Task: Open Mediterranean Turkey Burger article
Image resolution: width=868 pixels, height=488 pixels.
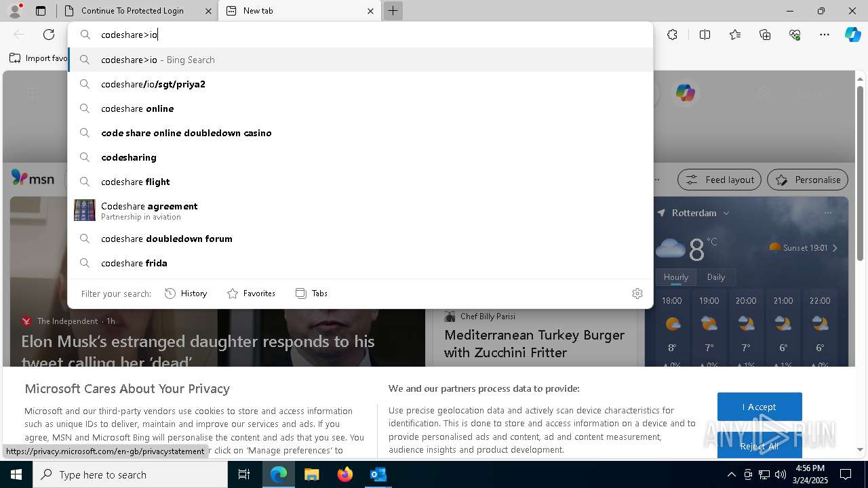Action: pos(534,344)
